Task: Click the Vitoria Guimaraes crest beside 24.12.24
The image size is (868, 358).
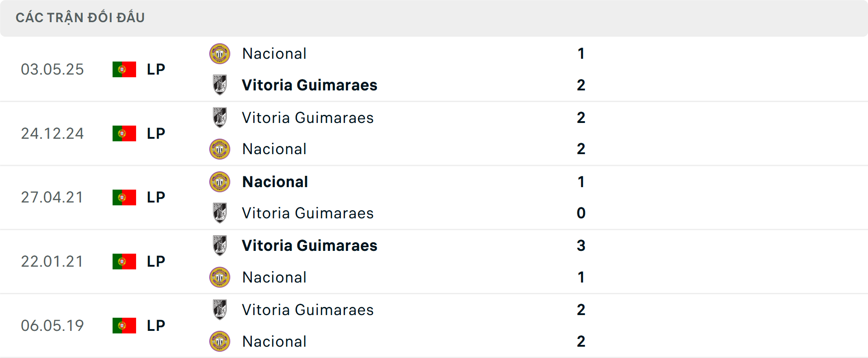Action: click(220, 118)
